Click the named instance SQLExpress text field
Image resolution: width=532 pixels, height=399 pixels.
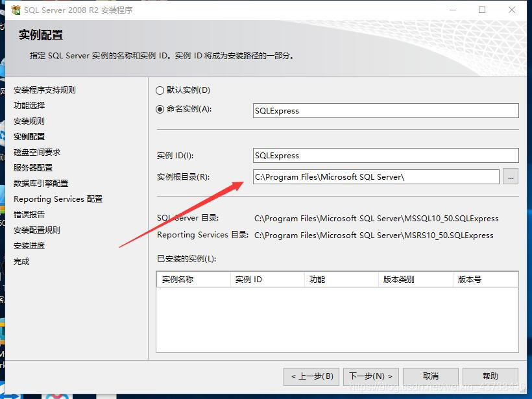(x=386, y=110)
